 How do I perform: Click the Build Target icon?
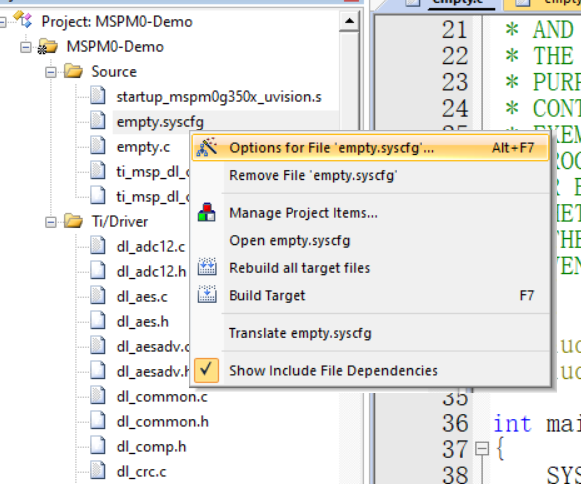pyautogui.click(x=207, y=295)
